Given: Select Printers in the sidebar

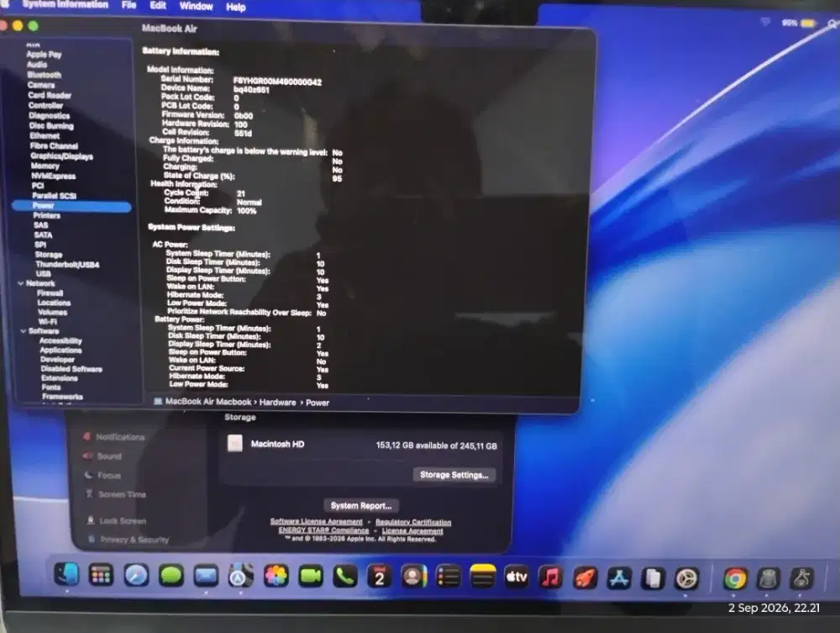Looking at the screenshot, I should (46, 215).
